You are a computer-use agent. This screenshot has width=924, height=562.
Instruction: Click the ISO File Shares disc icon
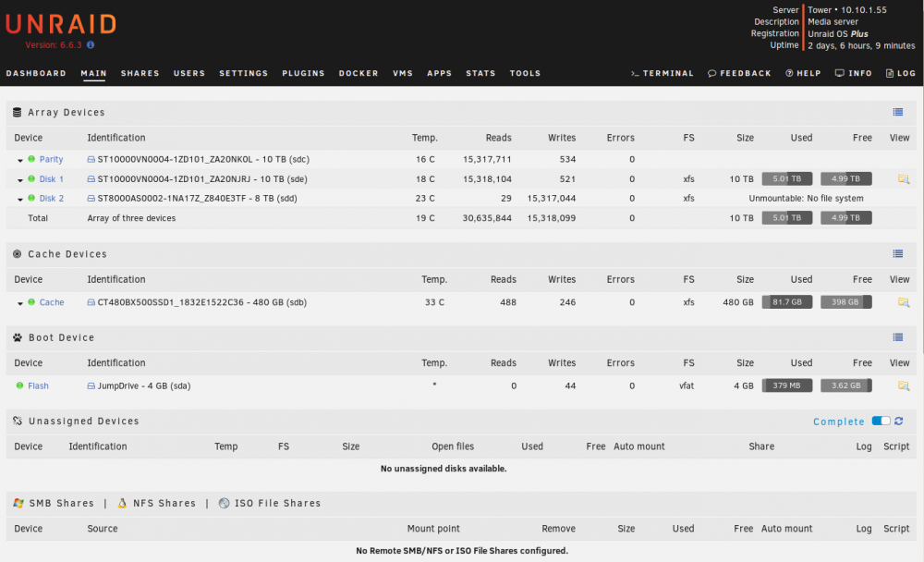point(224,503)
